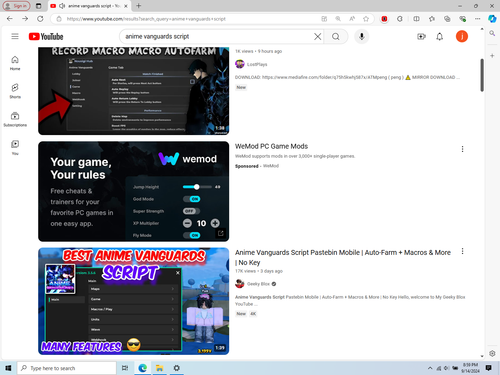Start voice search with the microphone

click(x=362, y=36)
